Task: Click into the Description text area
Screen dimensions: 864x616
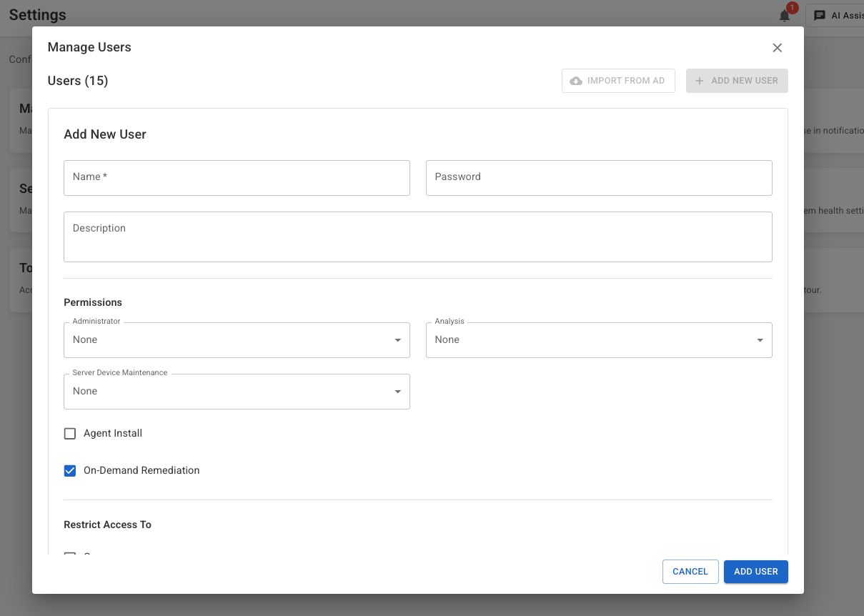Action: click(x=418, y=237)
